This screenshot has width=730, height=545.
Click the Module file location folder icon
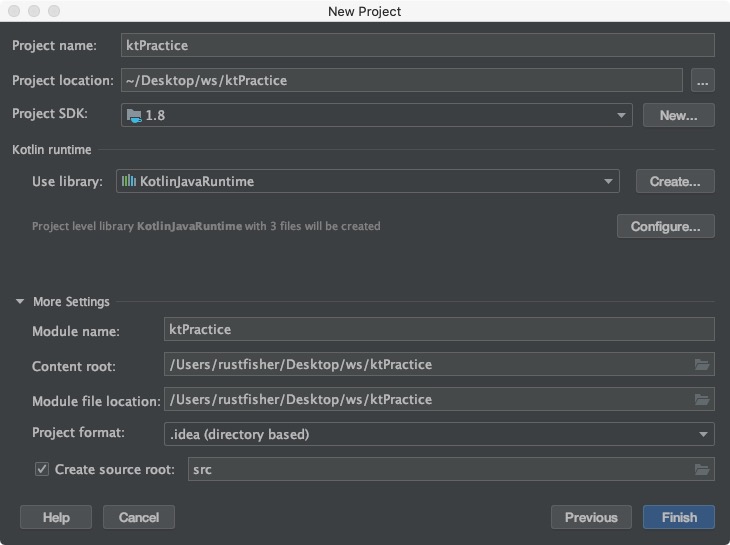tap(702, 400)
